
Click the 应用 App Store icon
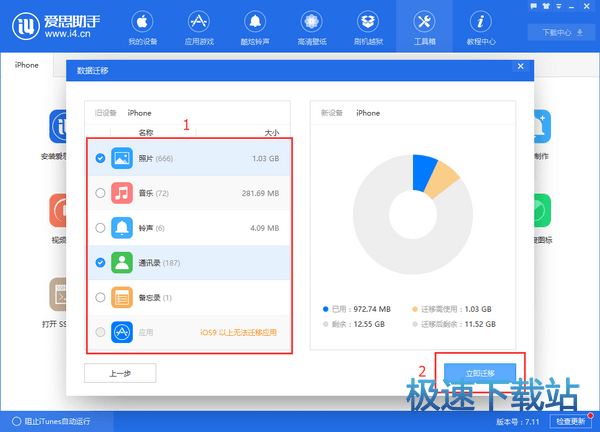pyautogui.click(x=122, y=332)
